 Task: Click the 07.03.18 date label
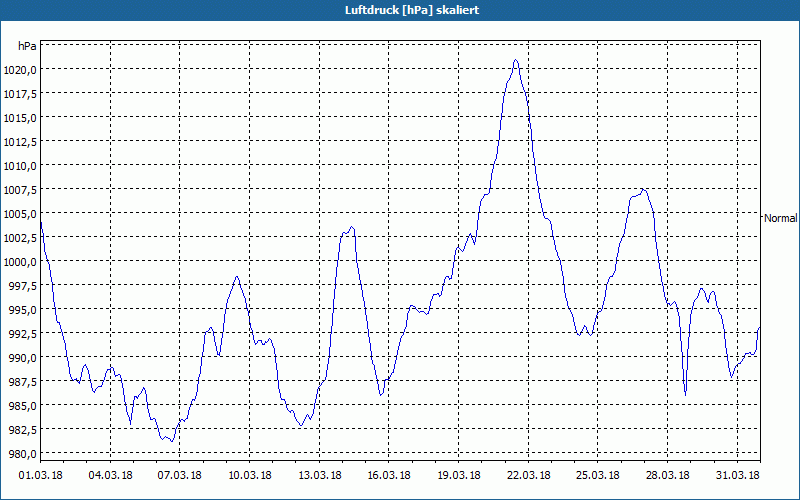click(180, 475)
